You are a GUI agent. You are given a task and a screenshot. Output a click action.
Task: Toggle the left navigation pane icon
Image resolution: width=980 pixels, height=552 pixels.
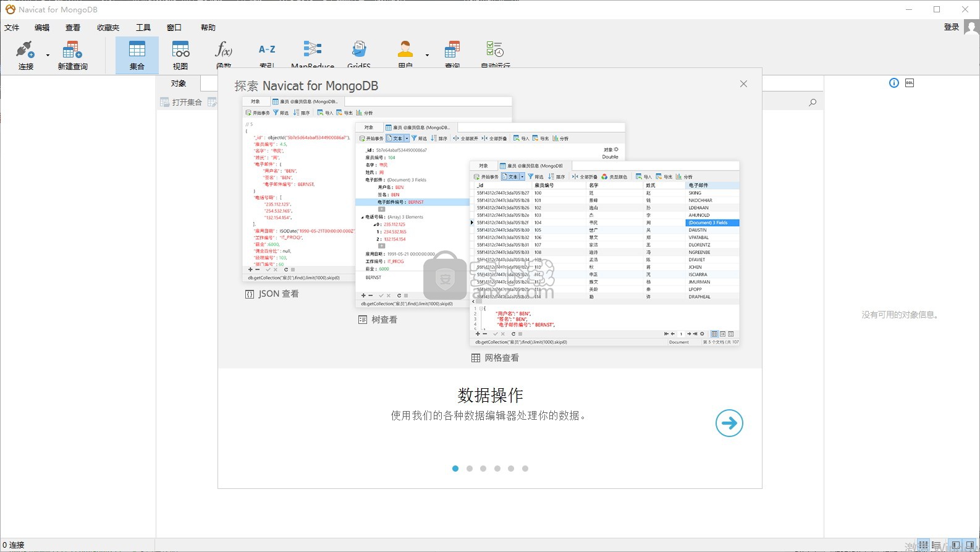coord(956,545)
